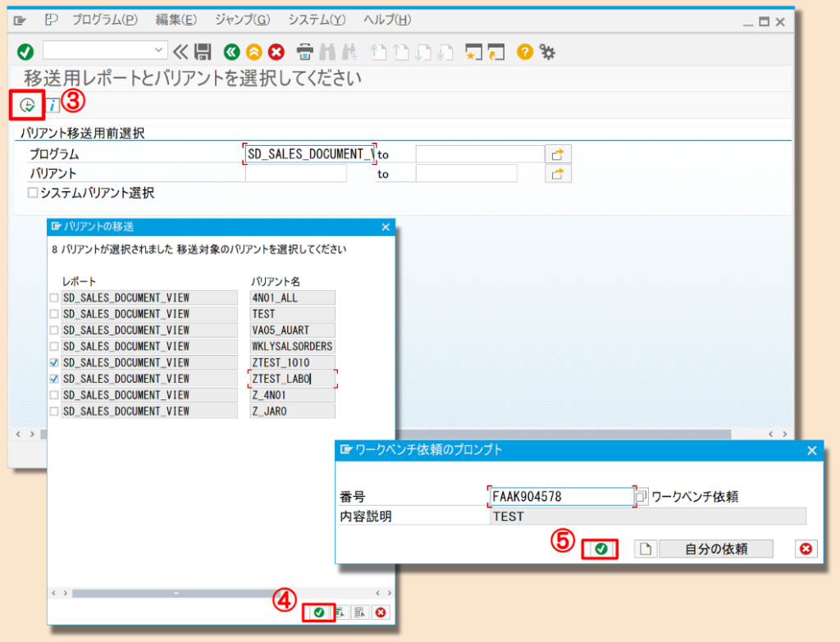Check the Z_4N01 variant row checkbox
The image size is (840, 642).
(54, 394)
